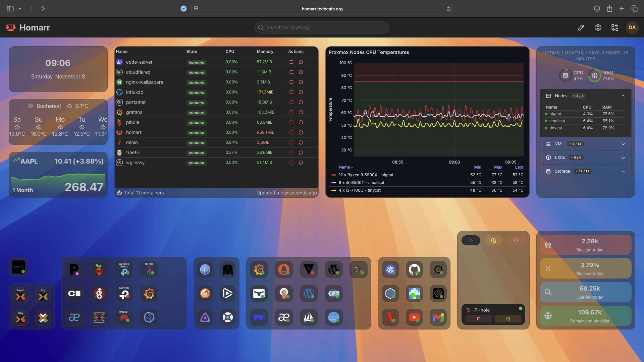Image resolution: width=644 pixels, height=362 pixels.
Task: Open the GitHub app shortcut
Action: pyautogui.click(x=414, y=269)
